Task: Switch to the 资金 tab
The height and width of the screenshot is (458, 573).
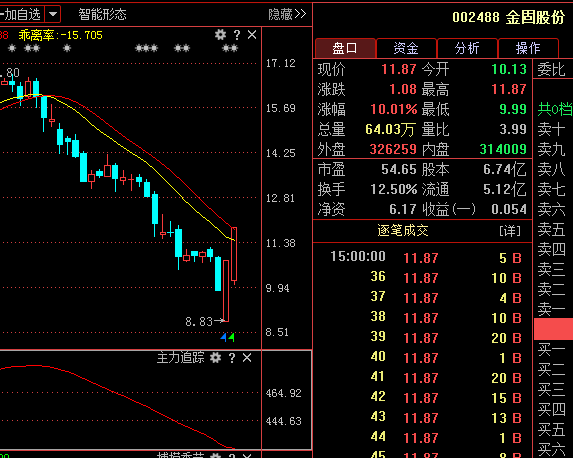Action: pos(406,48)
